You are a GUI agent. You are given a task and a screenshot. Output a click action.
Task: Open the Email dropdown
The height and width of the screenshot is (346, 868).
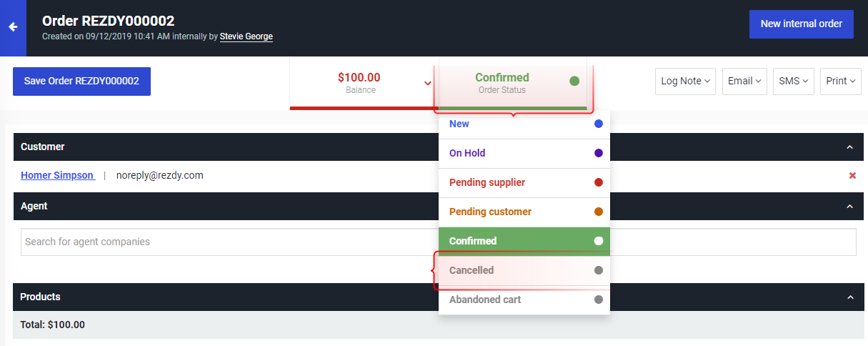click(744, 81)
